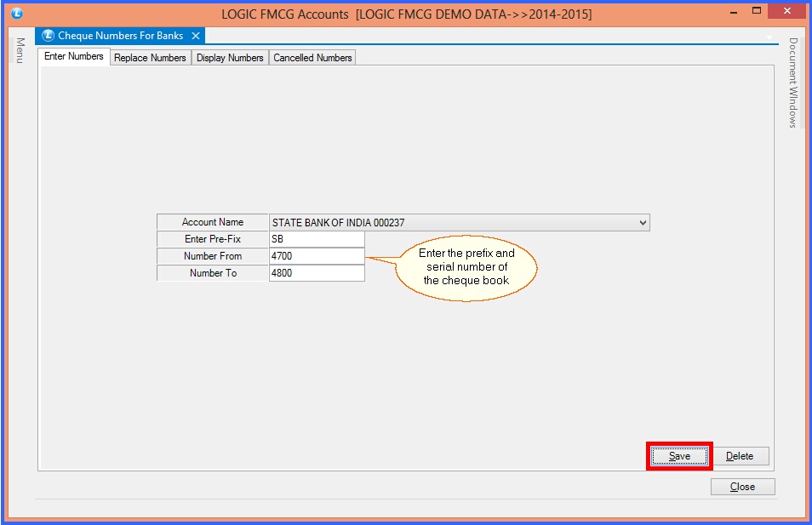Click the Account Name label
This screenshot has width=812, height=525.
click(x=212, y=222)
